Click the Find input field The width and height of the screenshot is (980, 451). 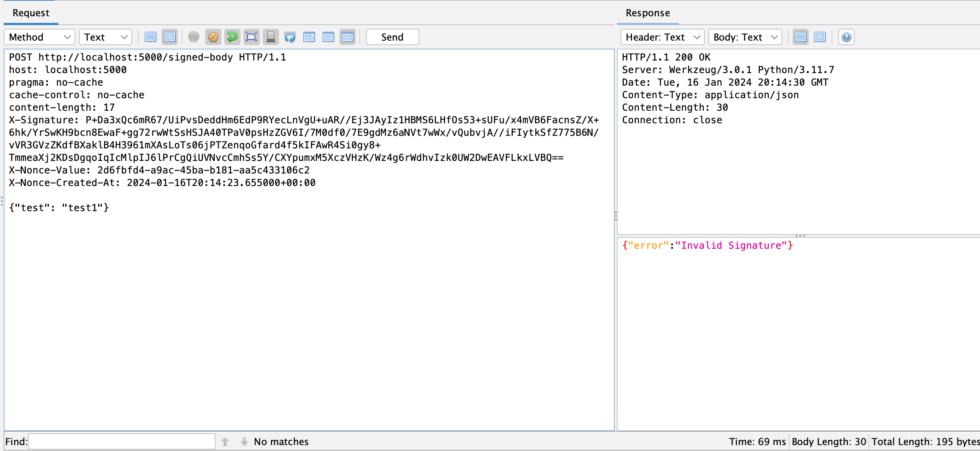(122, 441)
